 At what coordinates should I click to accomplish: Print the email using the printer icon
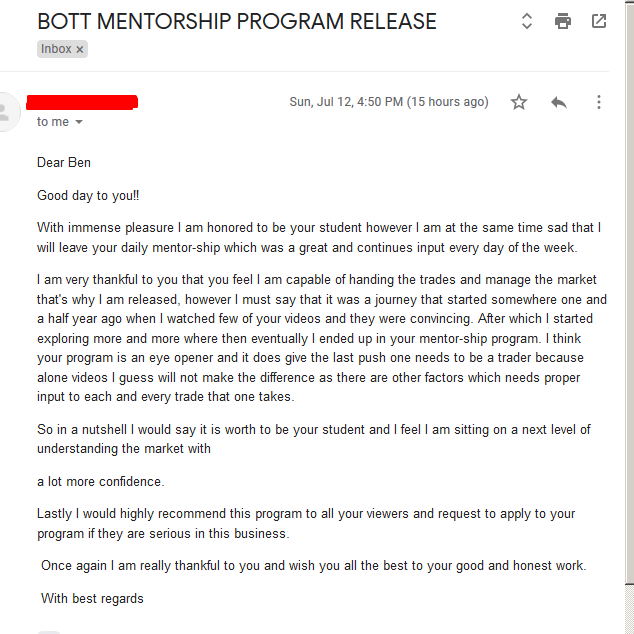click(563, 21)
